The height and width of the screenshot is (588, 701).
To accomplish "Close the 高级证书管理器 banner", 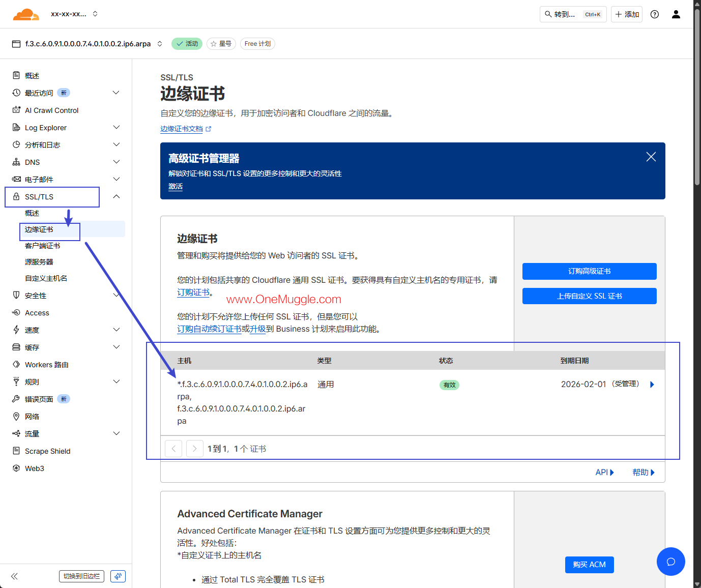I will pos(651,157).
